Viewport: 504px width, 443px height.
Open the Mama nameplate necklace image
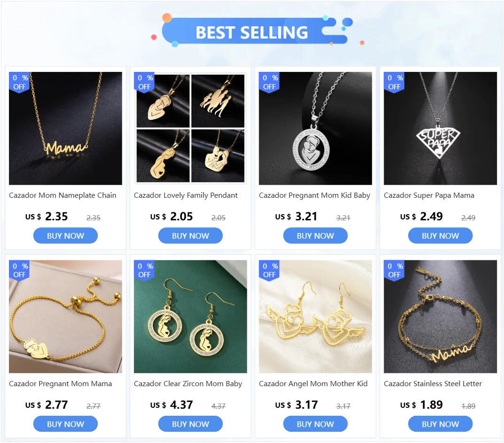65,128
